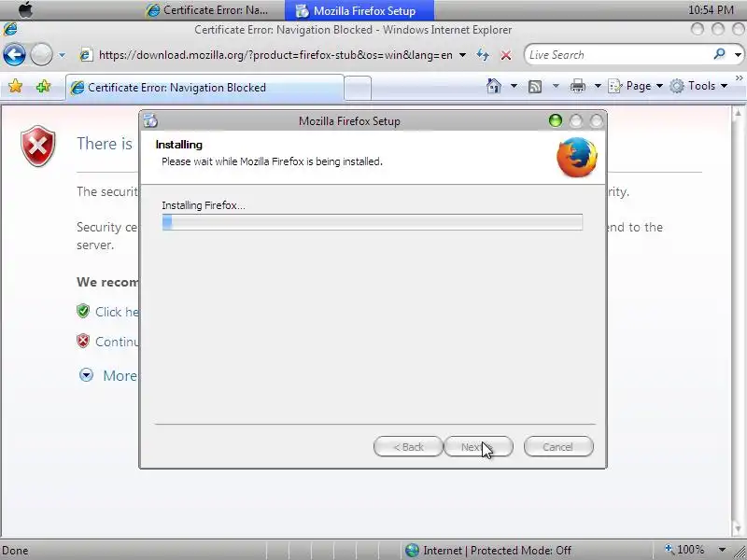Open a new blank browser tab
The width and height of the screenshot is (747, 560).
coord(358,88)
